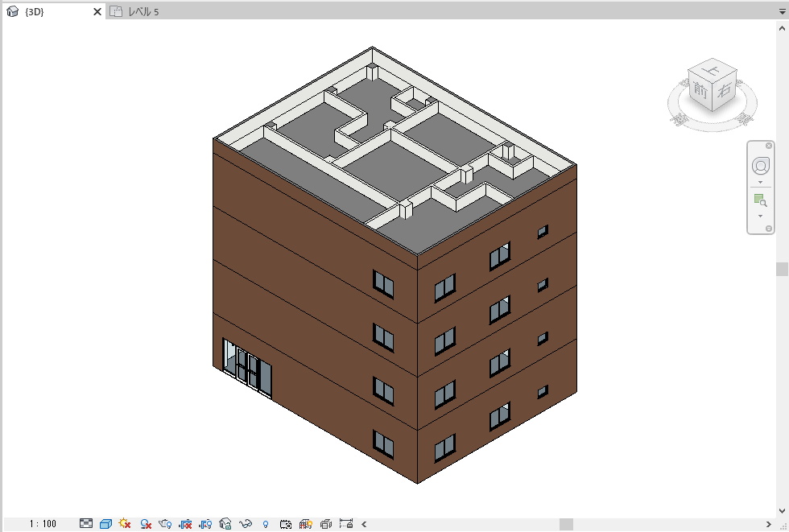The width and height of the screenshot is (789, 532).
Task: Toggle Reveal Hidden Elements lightbulb
Action: pos(266,525)
